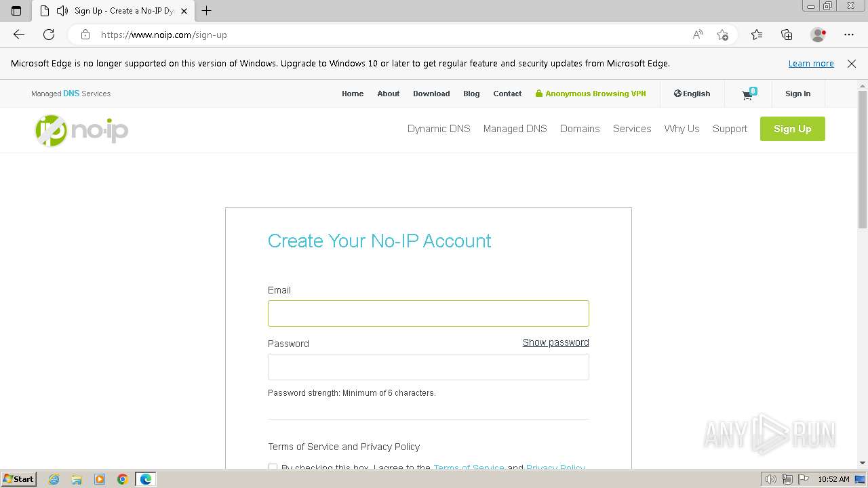Click the browser back arrow
The image size is (868, 488).
pyautogui.click(x=19, y=35)
